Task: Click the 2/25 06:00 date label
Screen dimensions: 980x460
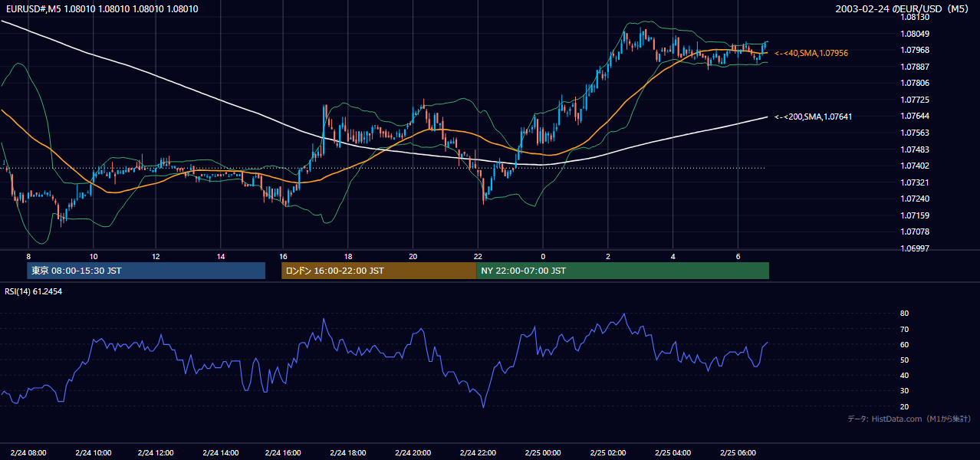Action: [738, 452]
